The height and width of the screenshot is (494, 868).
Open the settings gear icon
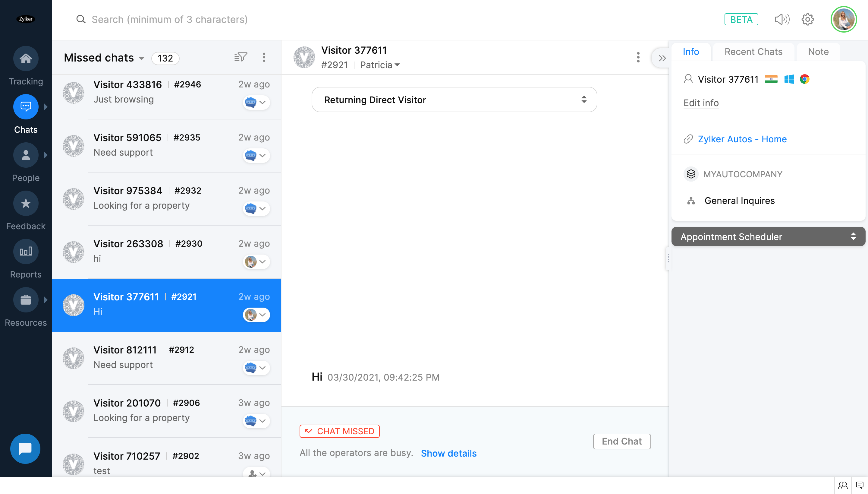[807, 19]
